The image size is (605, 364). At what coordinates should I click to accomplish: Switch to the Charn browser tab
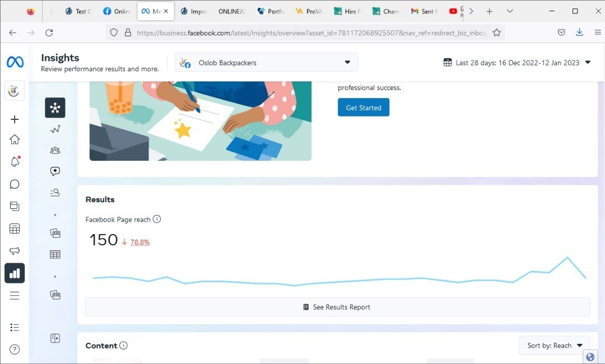386,11
